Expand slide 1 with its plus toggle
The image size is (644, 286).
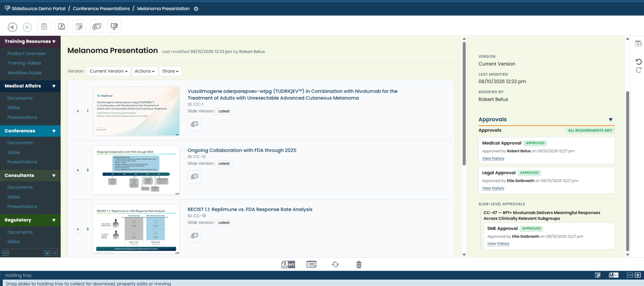coord(77,111)
